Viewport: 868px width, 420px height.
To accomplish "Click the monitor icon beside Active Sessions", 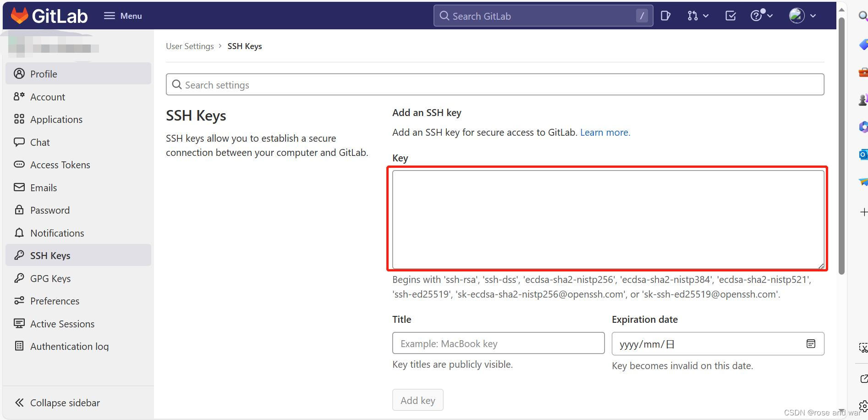I will tap(19, 323).
